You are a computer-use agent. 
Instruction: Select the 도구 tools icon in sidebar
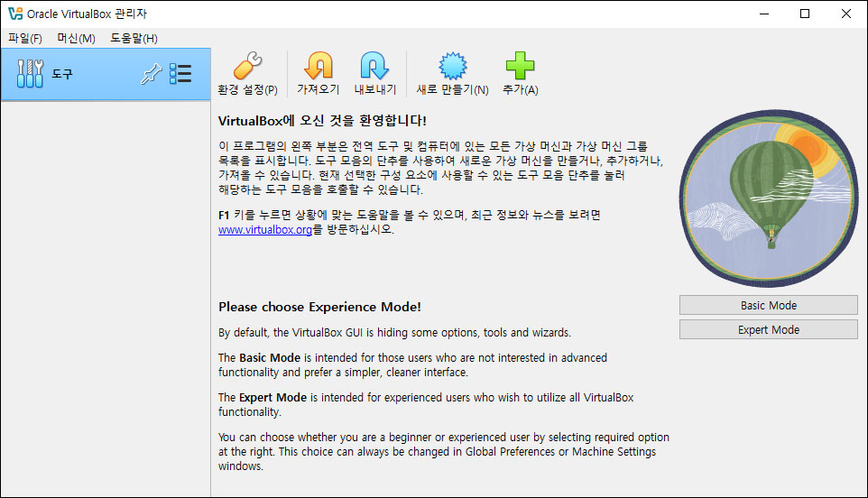coord(30,74)
